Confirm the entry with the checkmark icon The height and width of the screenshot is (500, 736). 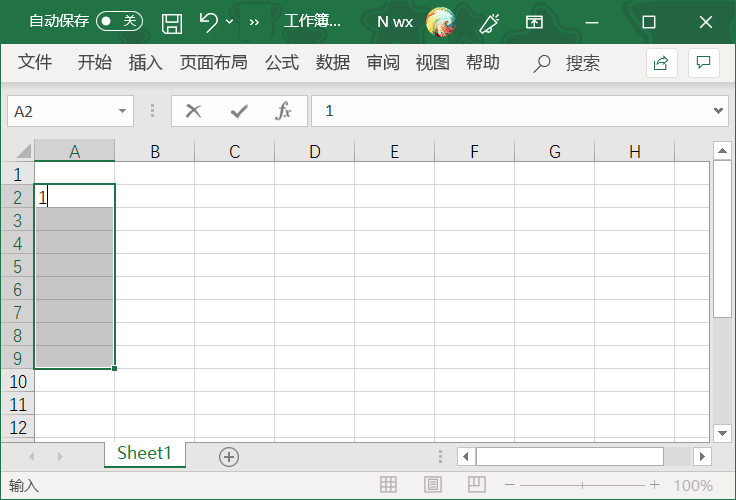[x=239, y=111]
